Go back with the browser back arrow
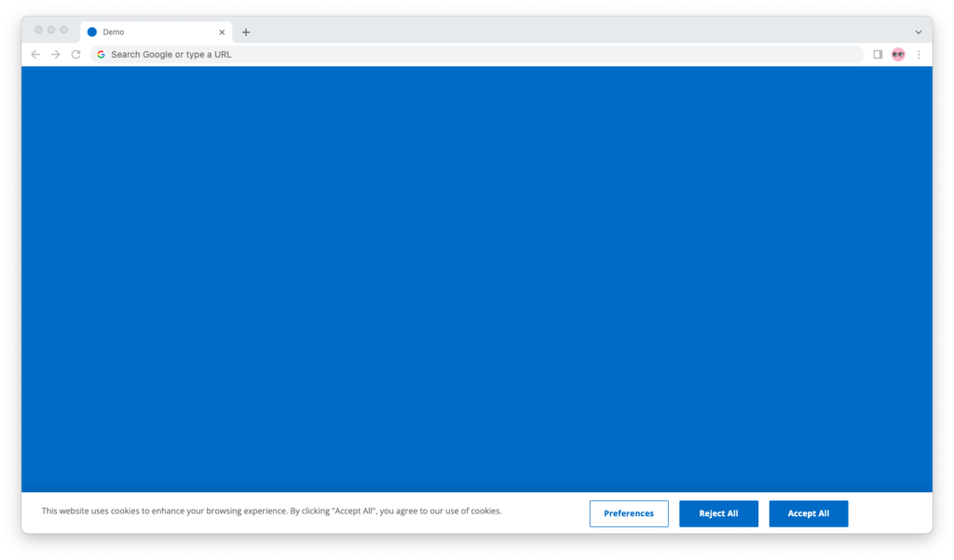Viewport: 954px width, 560px height. [x=35, y=54]
